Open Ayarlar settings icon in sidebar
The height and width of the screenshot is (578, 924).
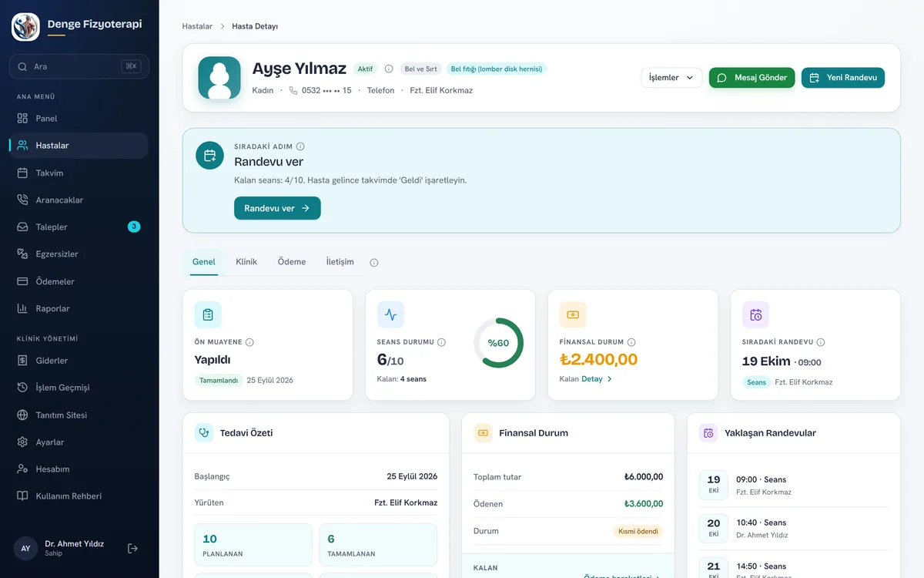point(22,442)
